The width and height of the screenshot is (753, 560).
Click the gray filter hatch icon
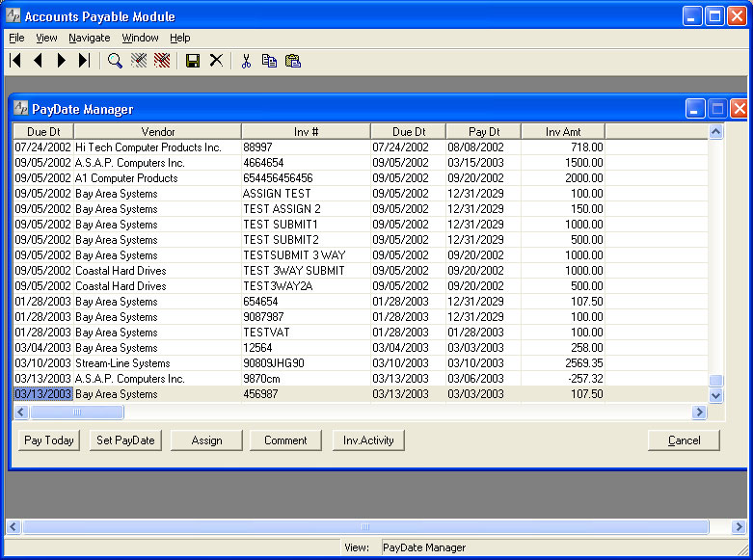pyautogui.click(x=139, y=61)
